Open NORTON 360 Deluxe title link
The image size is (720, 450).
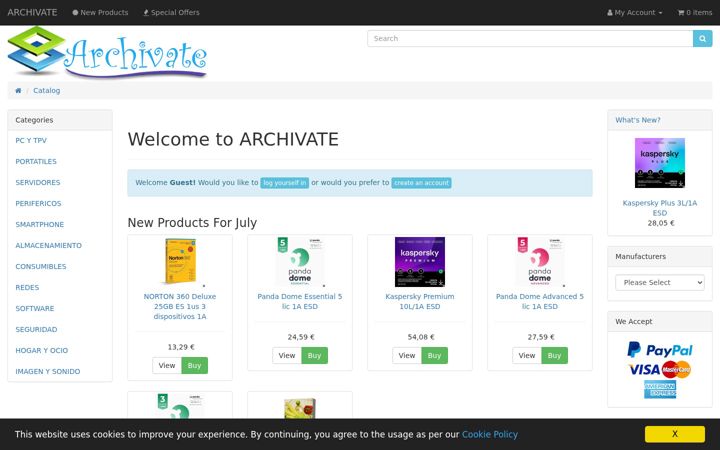coord(180,306)
